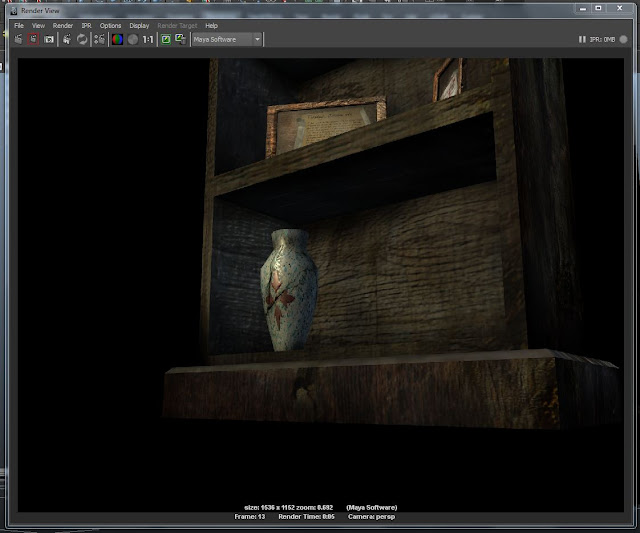
Task: Click the Render View window icon in title bar
Action: pyautogui.click(x=13, y=11)
